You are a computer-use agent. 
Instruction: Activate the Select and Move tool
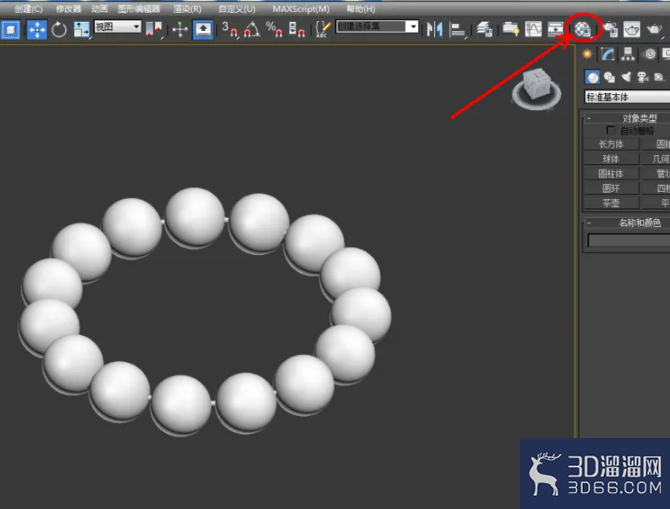(x=37, y=29)
